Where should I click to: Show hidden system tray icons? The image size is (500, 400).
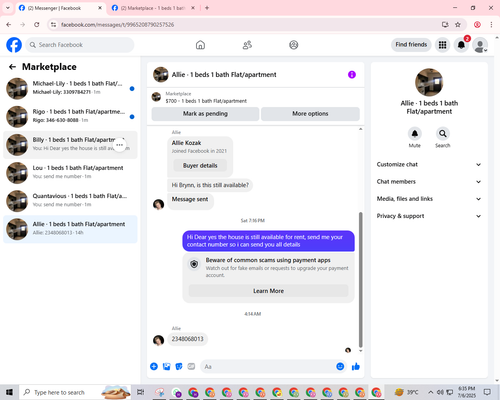(x=431, y=392)
